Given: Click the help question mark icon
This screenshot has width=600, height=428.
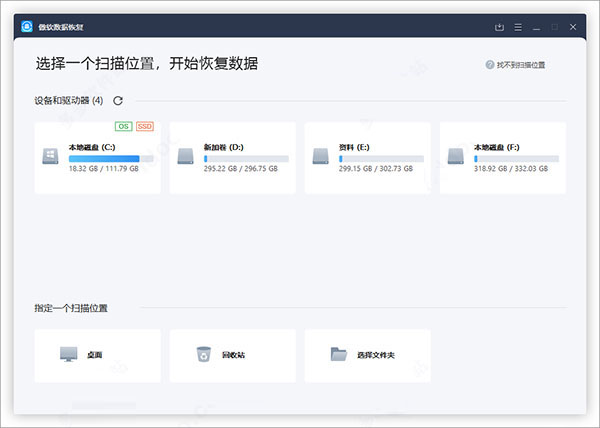Looking at the screenshot, I should tap(490, 65).
